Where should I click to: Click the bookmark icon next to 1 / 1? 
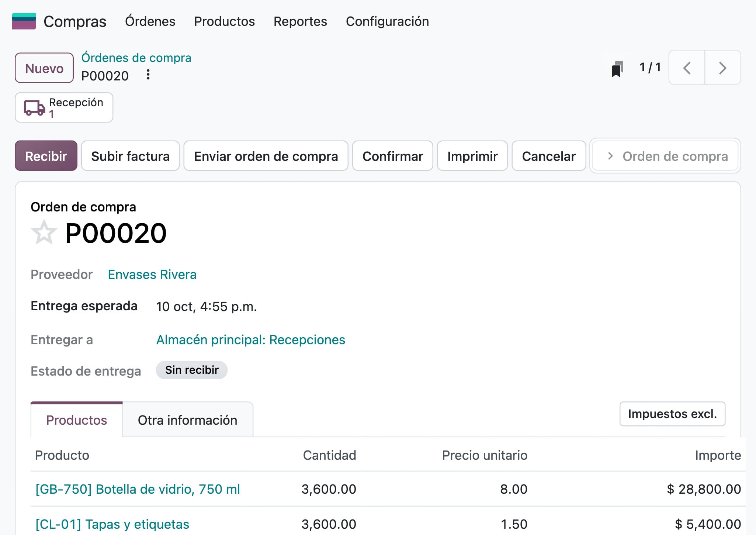pos(617,69)
